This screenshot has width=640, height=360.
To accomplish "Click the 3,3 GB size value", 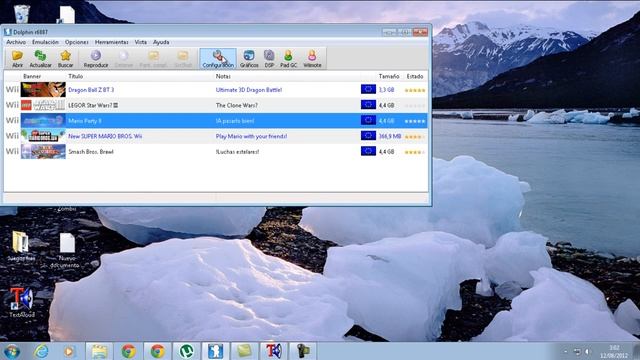I will pyautogui.click(x=386, y=90).
